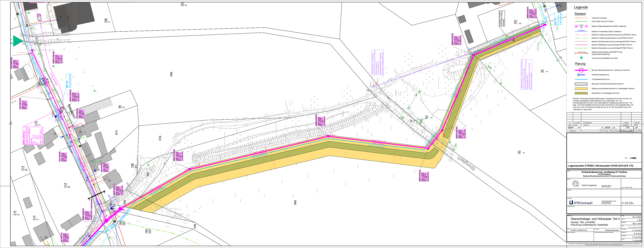Click the green Einleitstelle triangle in the legend

tap(581, 58)
